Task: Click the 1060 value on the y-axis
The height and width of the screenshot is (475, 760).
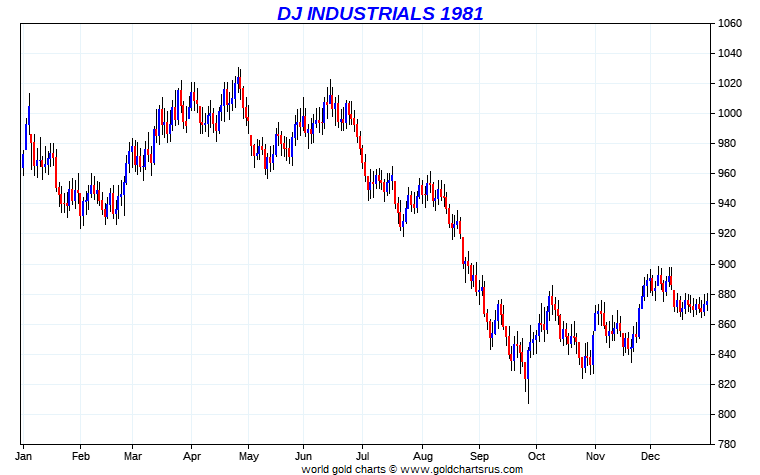Action: pos(730,24)
